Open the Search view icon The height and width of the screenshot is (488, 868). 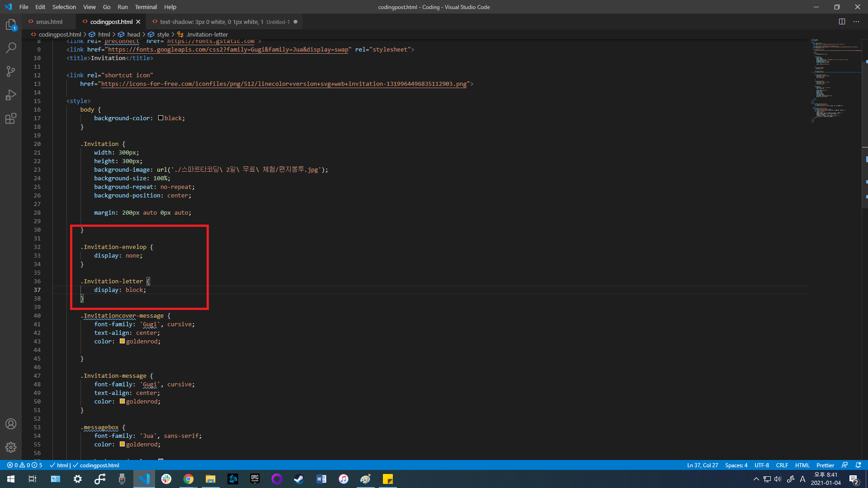(x=11, y=48)
